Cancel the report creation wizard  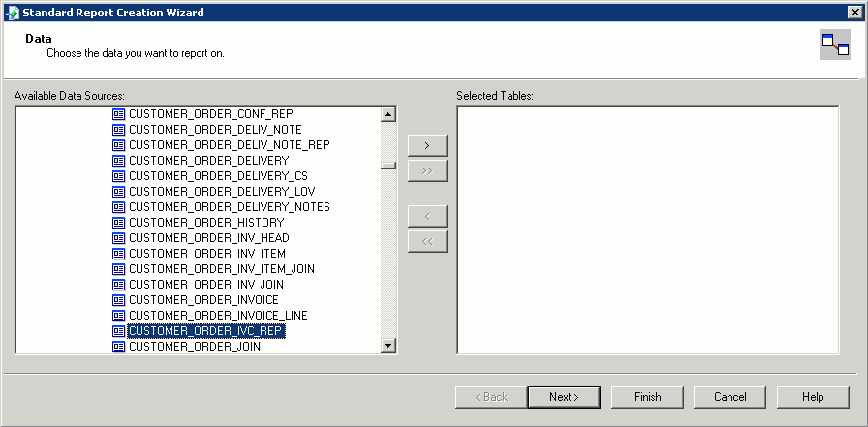click(729, 397)
